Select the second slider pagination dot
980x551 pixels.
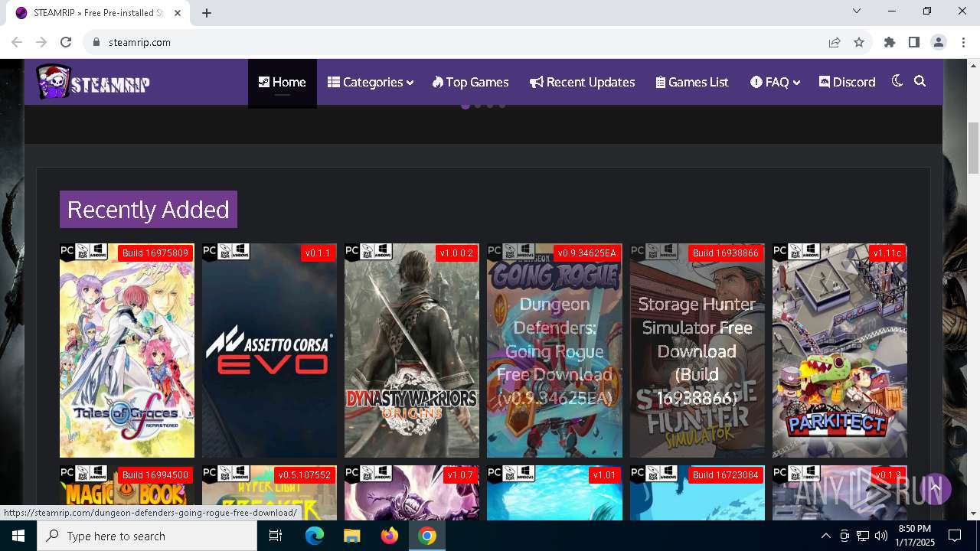point(478,106)
